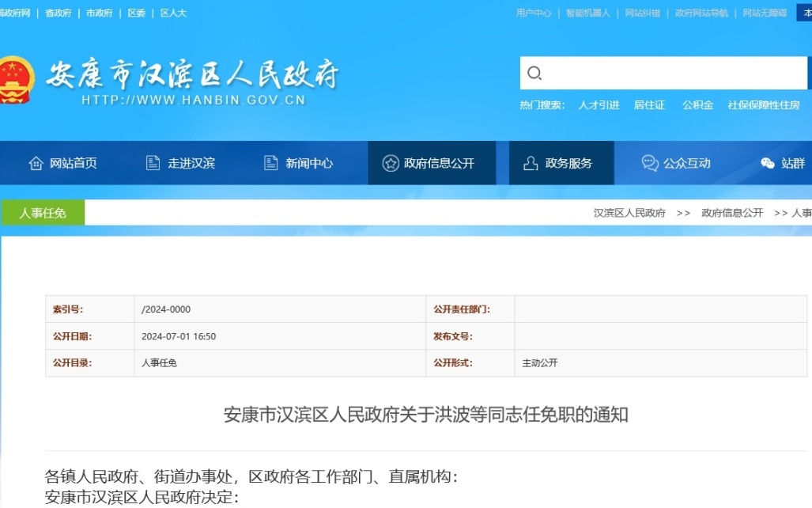Click the search magnifier icon
Viewport: 812px width, 508px height.
pyautogui.click(x=534, y=73)
